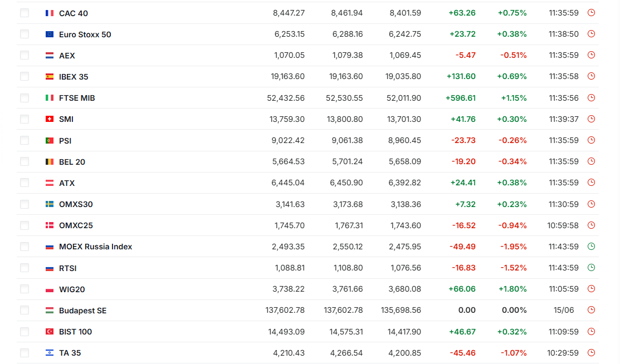Click the clock icon in the Euro Stoxx 50 row
620x364 pixels.
(591, 34)
